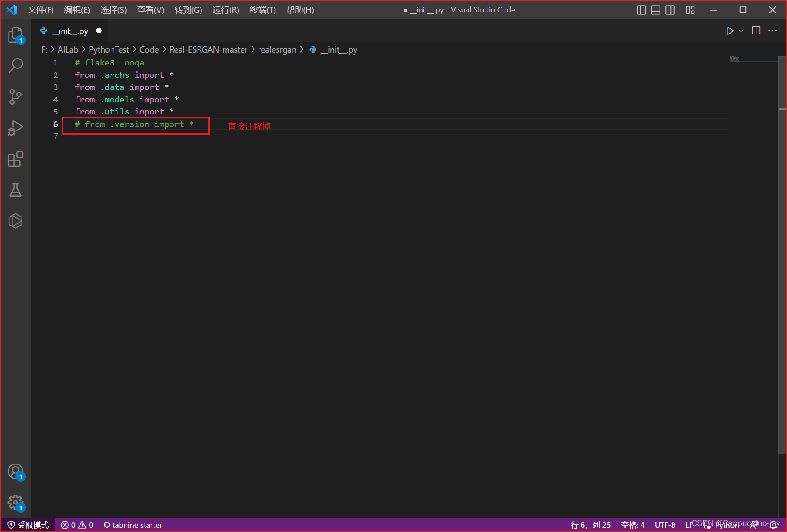Click the 行 6, 列 25 cursor position

click(590, 525)
